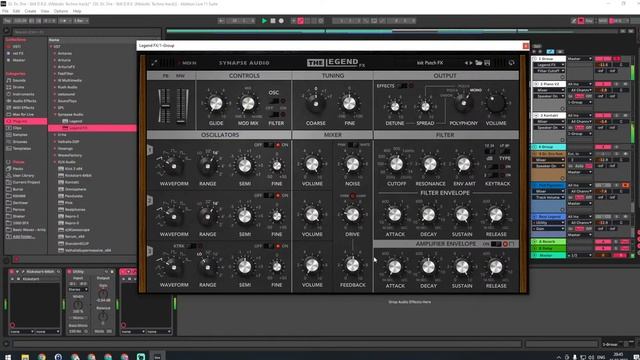The image size is (640, 360).
Task: Open the All Ins dropdown on Piano track
Action: 580,84
